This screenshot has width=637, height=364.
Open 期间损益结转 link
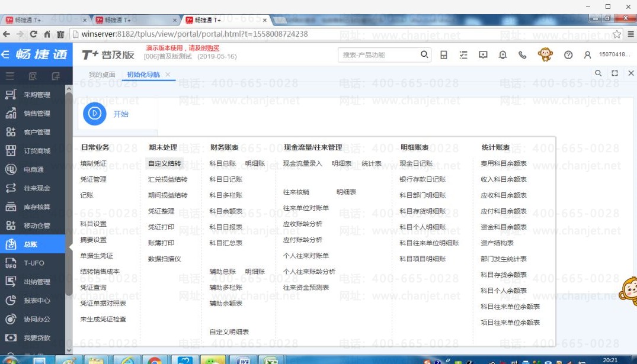pos(168,195)
